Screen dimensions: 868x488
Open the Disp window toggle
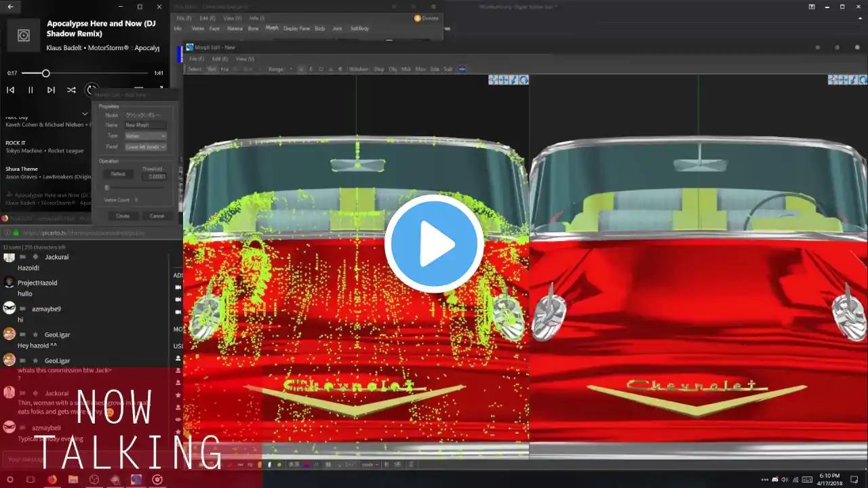tap(379, 69)
